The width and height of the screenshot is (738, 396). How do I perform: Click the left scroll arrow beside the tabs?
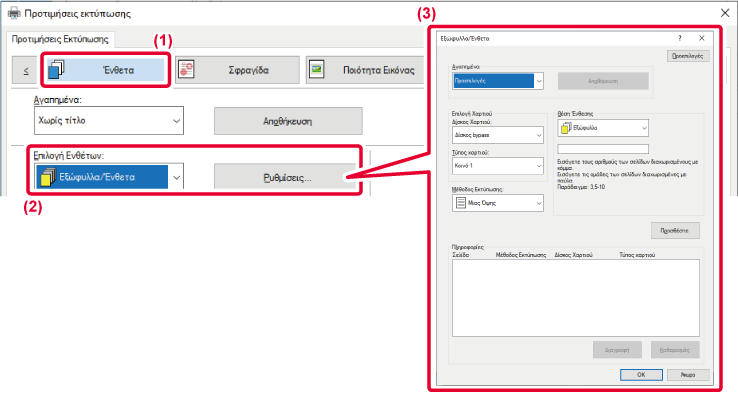(x=24, y=70)
